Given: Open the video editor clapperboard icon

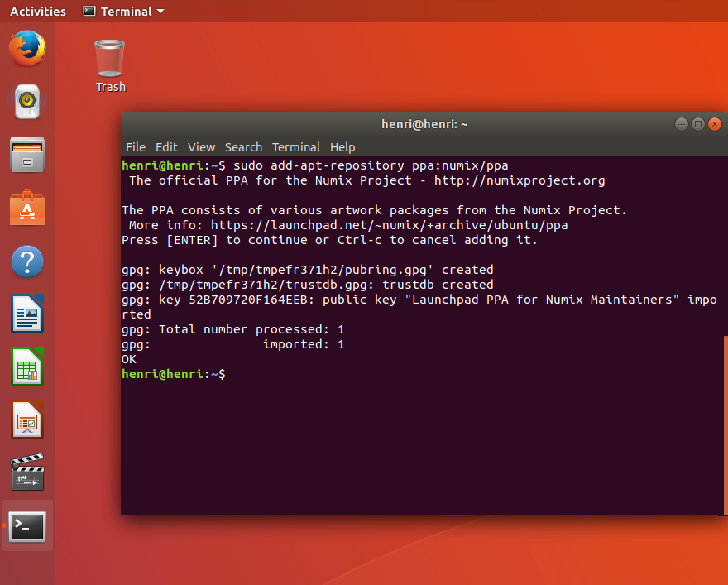Looking at the screenshot, I should (27, 472).
